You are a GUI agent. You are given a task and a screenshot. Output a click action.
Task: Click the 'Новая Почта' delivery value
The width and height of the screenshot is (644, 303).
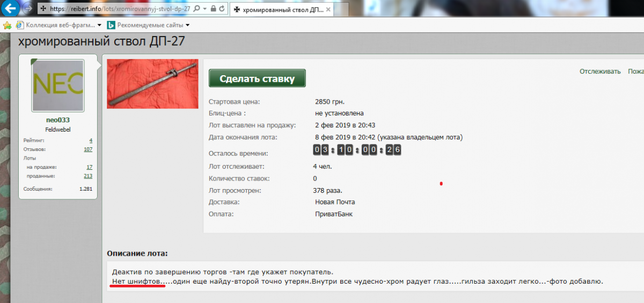click(335, 202)
